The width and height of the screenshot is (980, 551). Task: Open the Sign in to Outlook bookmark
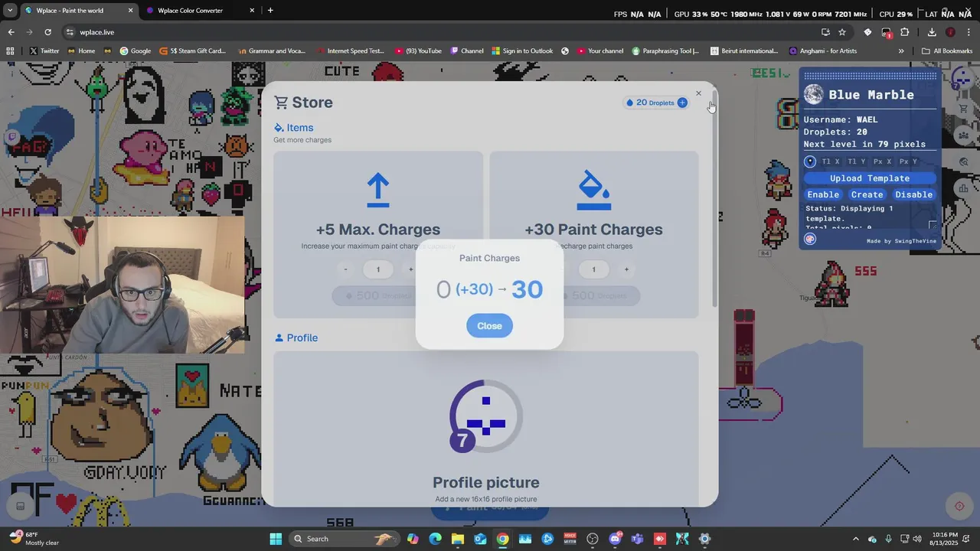click(x=522, y=51)
